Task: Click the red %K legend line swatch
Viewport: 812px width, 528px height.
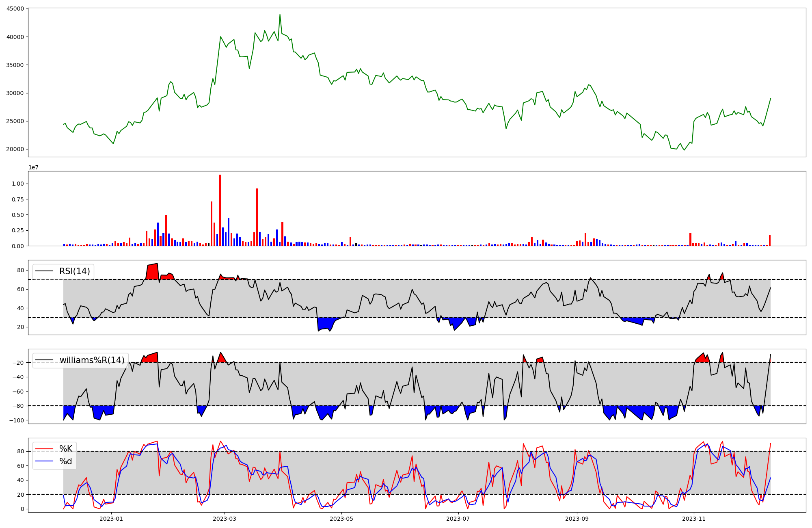Action: (x=44, y=449)
